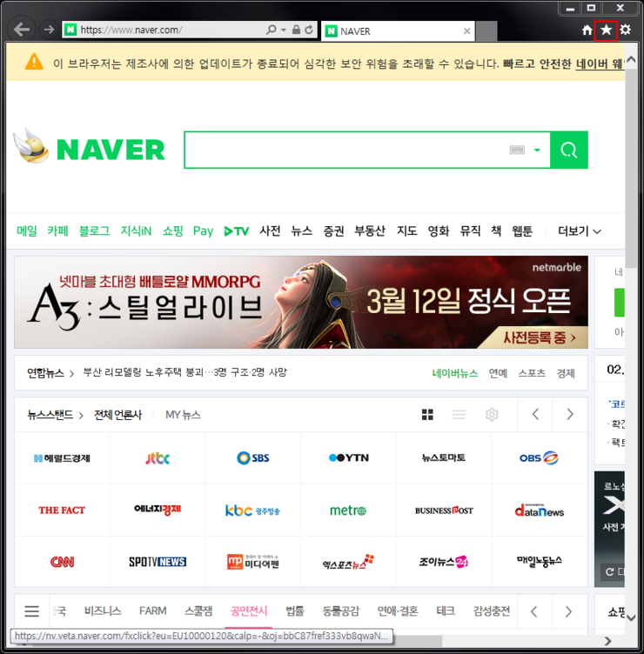Open the kbc 광주방송 press logo

coord(252,511)
